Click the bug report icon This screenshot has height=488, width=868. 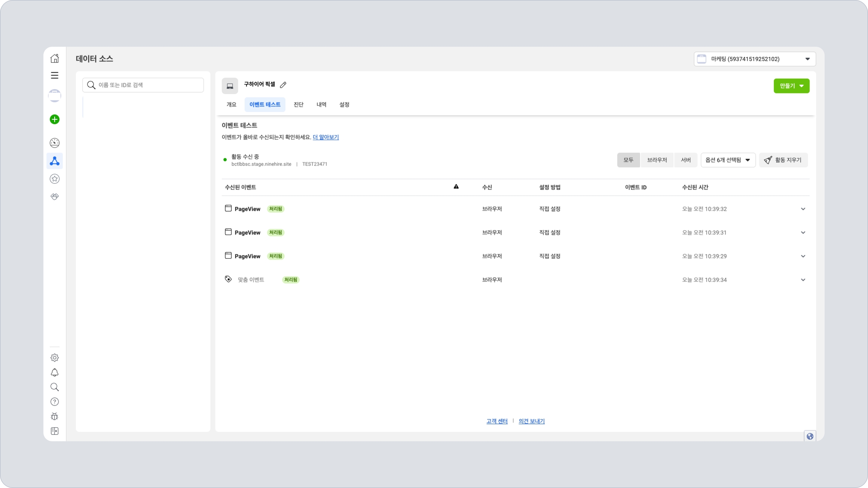coord(55,416)
